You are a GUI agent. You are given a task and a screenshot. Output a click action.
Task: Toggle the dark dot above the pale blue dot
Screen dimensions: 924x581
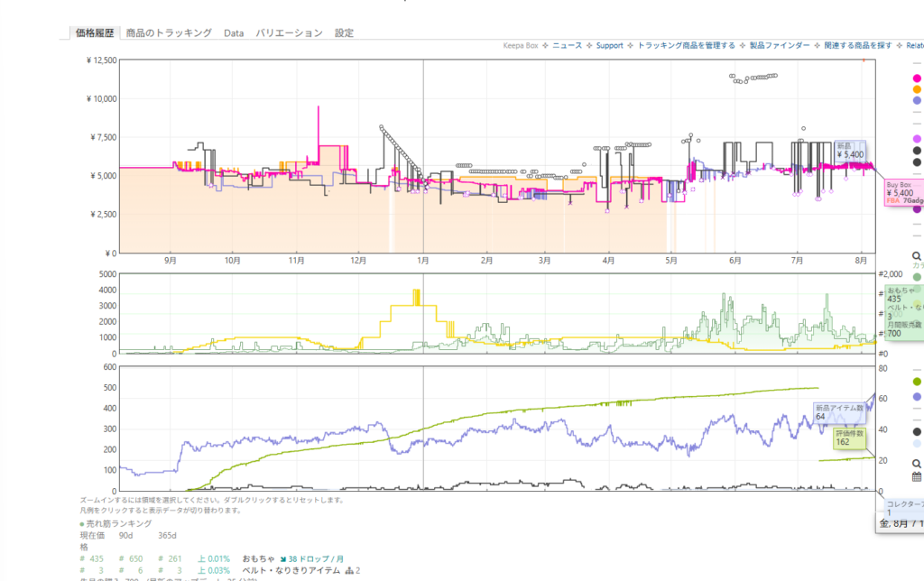pyautogui.click(x=917, y=432)
